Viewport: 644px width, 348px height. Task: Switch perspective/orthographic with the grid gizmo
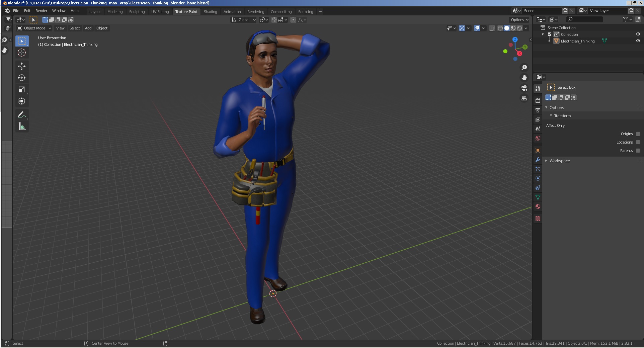(524, 98)
